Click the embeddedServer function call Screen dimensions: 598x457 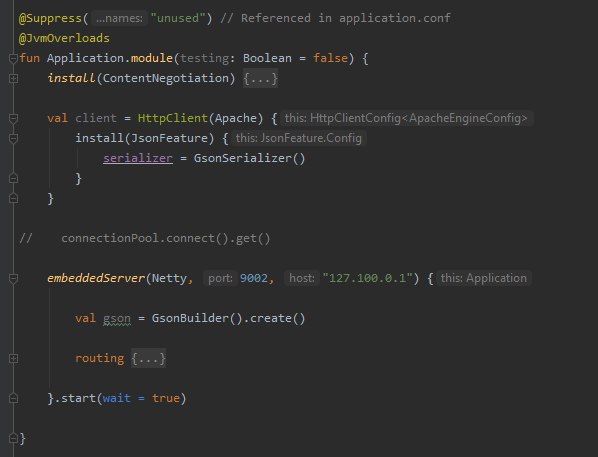pos(96,278)
